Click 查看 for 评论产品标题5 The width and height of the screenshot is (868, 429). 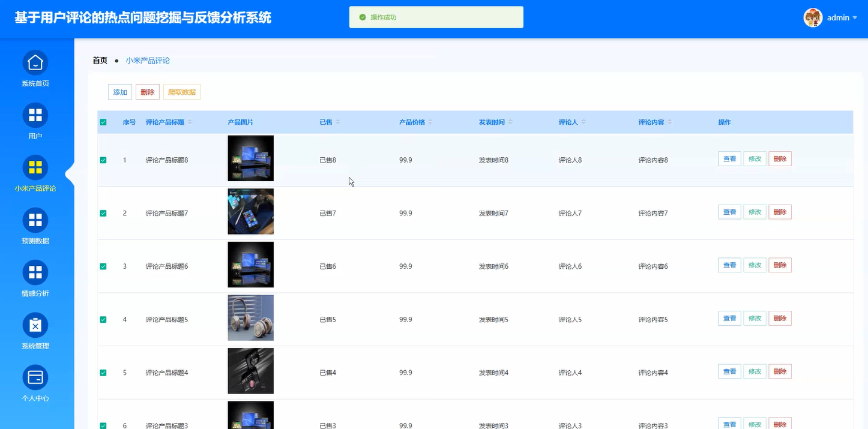click(730, 318)
